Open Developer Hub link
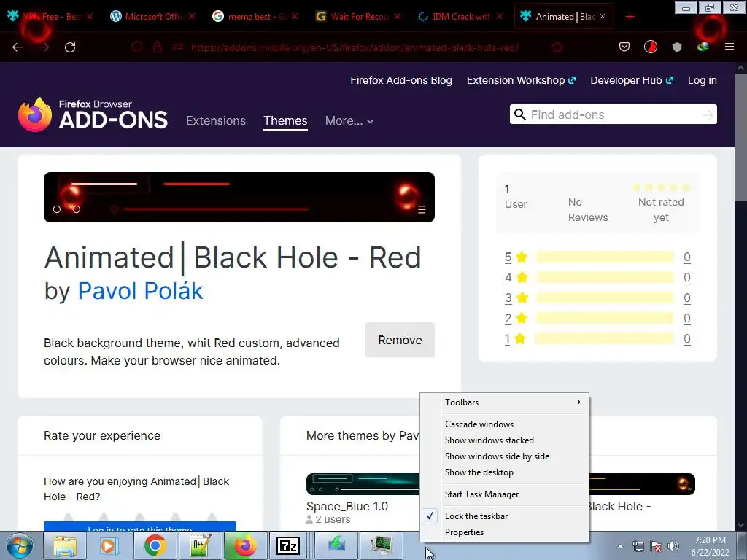The width and height of the screenshot is (747, 560). click(632, 80)
